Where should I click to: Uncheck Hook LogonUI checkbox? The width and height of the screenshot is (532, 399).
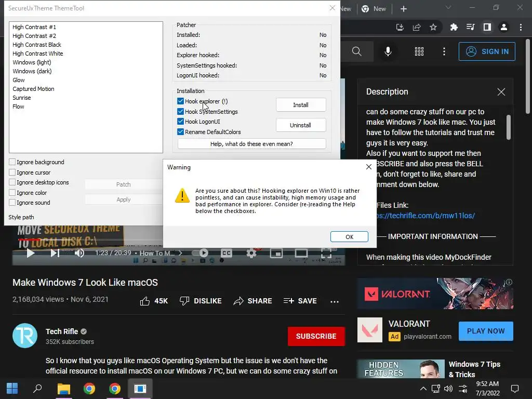click(180, 122)
